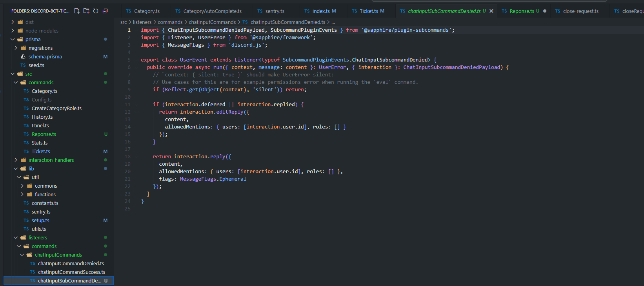Click the folder icon of migrations
Viewport: 644px width, 286px height.
23,48
